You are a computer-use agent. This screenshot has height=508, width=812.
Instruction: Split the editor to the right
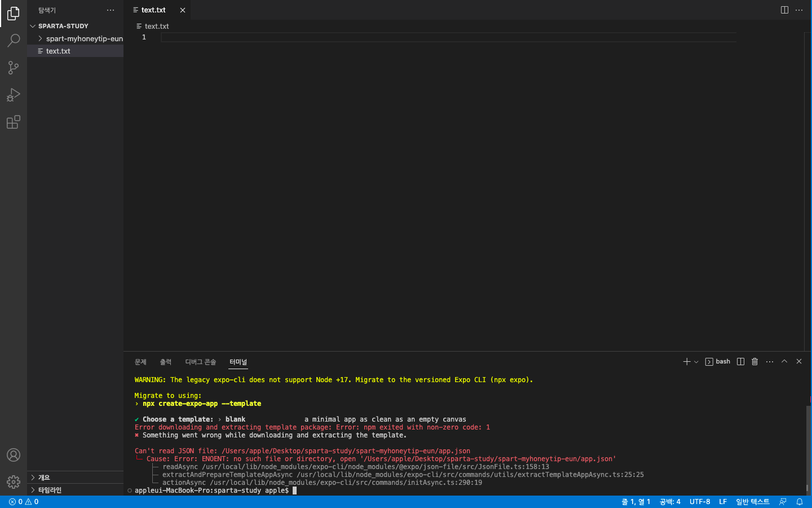pyautogui.click(x=784, y=10)
